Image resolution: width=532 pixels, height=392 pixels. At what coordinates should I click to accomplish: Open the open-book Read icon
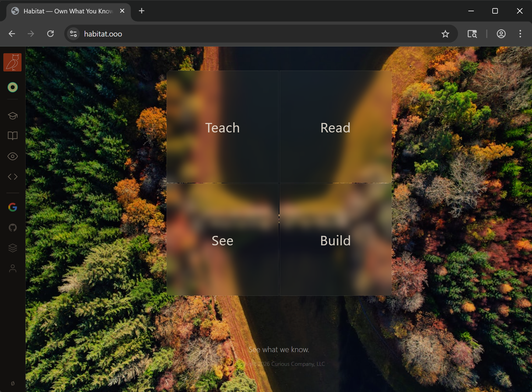click(x=12, y=136)
